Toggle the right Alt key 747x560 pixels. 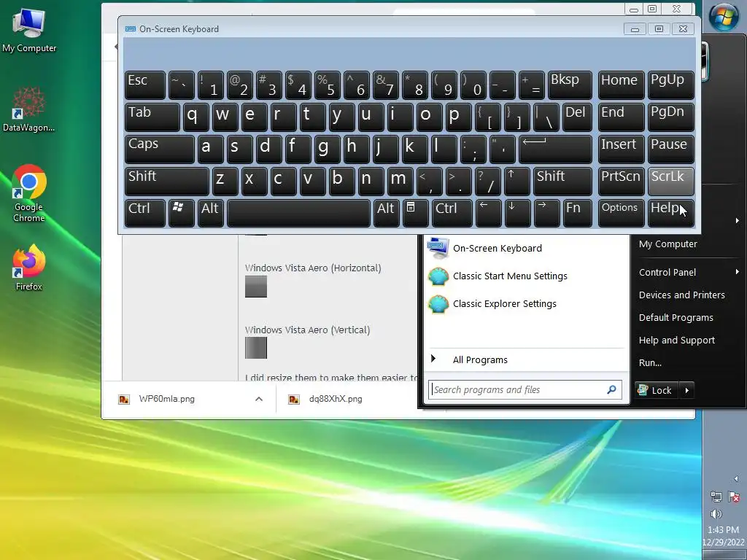click(386, 213)
